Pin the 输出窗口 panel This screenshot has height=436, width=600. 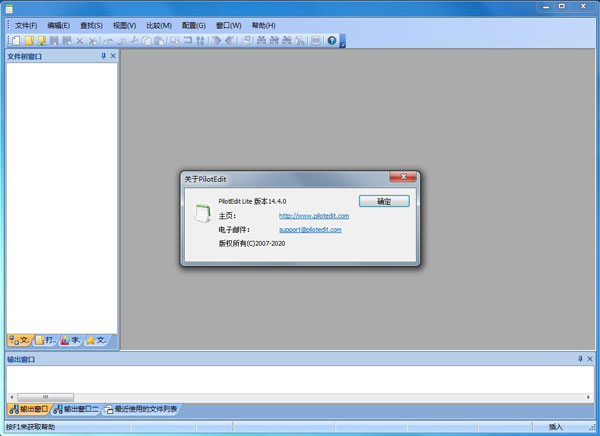click(580, 359)
